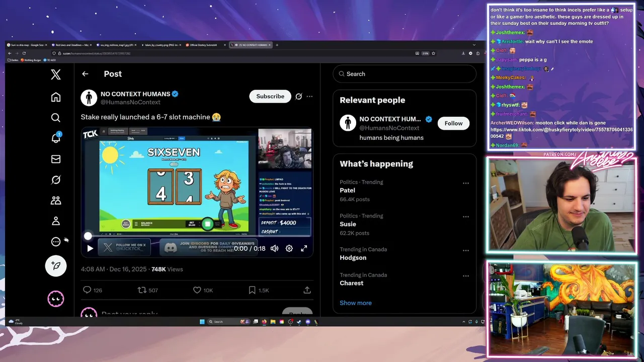644x362 pixels.
Task: Open Profile icon in sidebar
Action: click(x=56, y=221)
